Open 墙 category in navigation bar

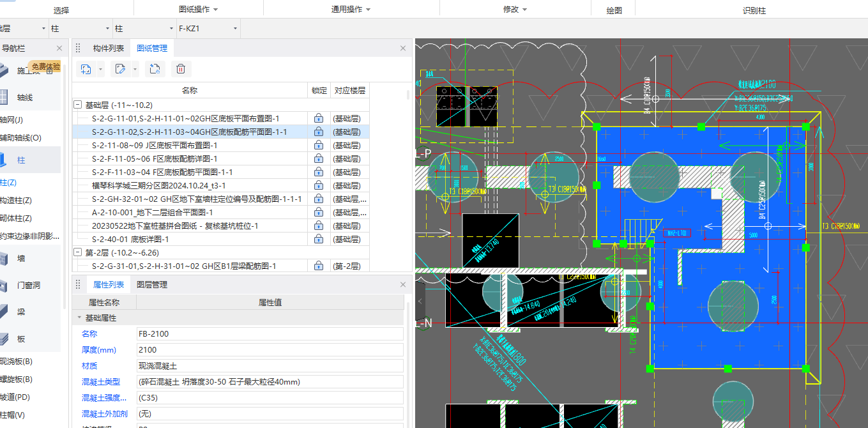[21, 258]
